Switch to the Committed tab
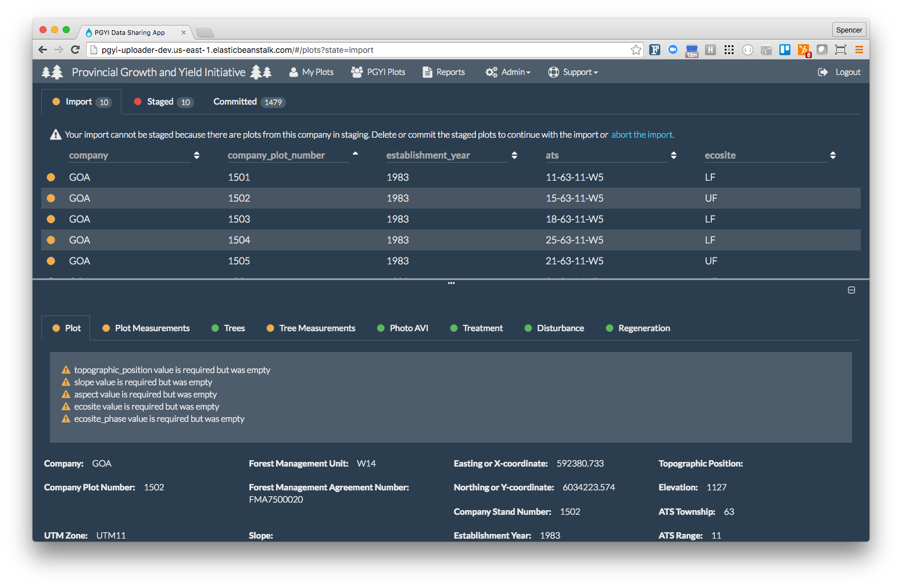 tap(249, 102)
